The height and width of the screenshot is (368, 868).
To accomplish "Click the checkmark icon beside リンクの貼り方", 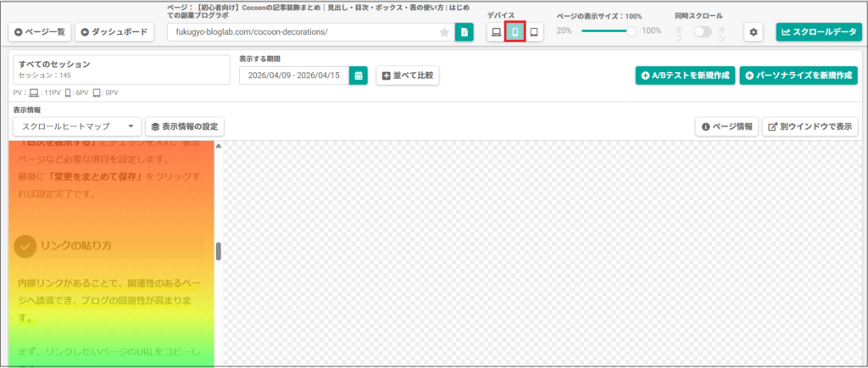I will [25, 246].
